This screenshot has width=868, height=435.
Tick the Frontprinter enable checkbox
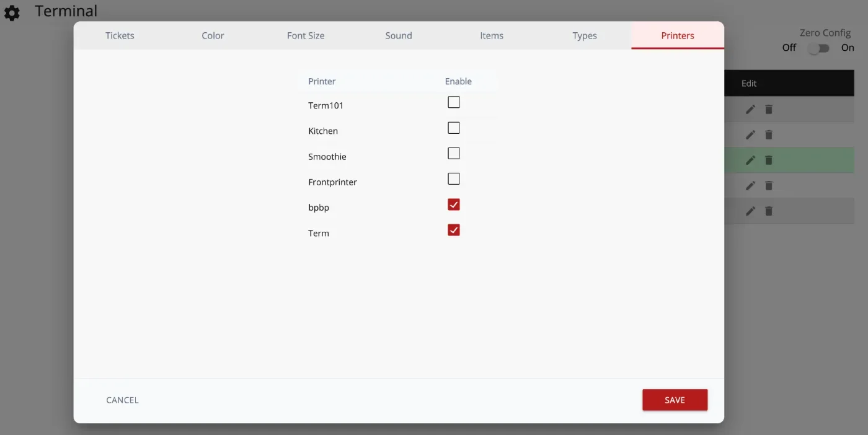[x=454, y=178]
